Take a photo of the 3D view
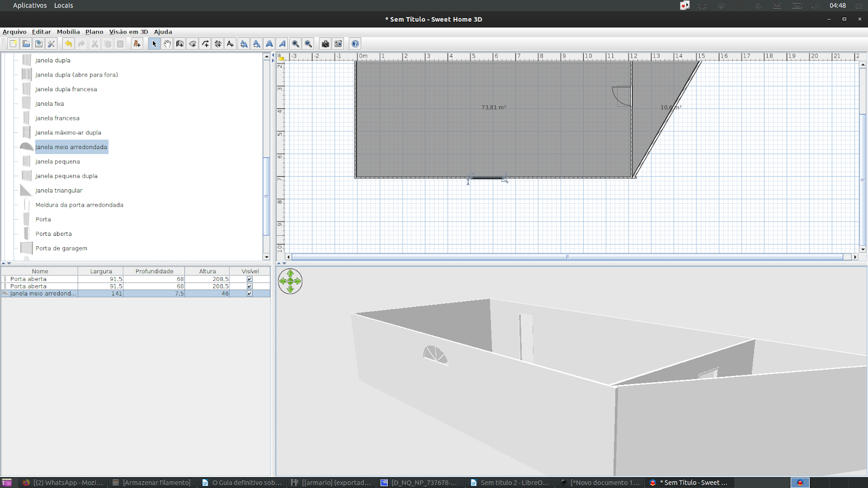The height and width of the screenshot is (488, 868). pyautogui.click(x=324, y=43)
